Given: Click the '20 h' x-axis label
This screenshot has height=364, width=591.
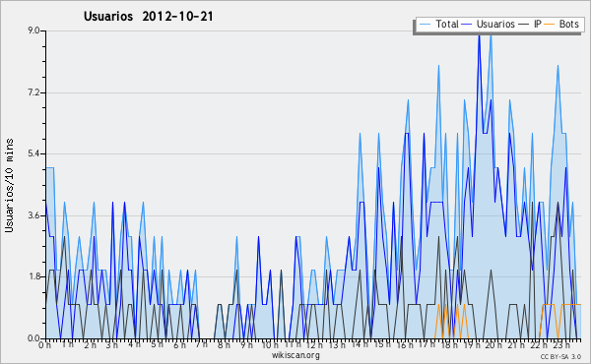Looking at the screenshot, I should [x=493, y=345].
